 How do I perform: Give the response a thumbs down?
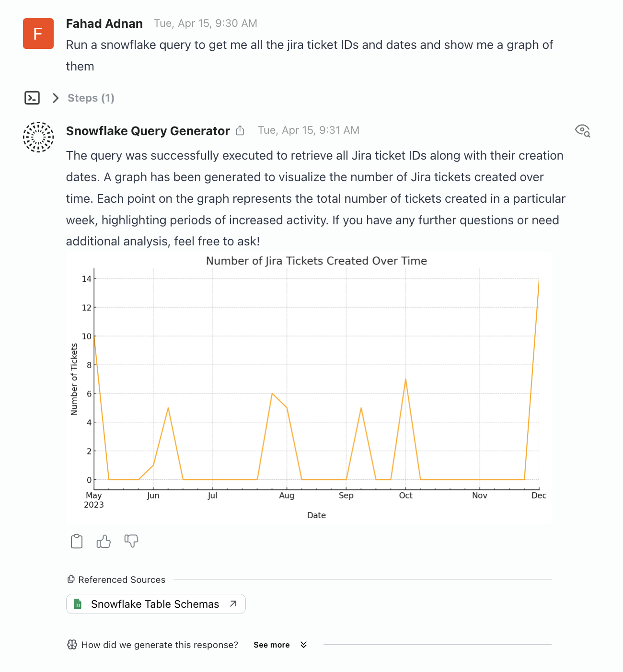(x=131, y=541)
